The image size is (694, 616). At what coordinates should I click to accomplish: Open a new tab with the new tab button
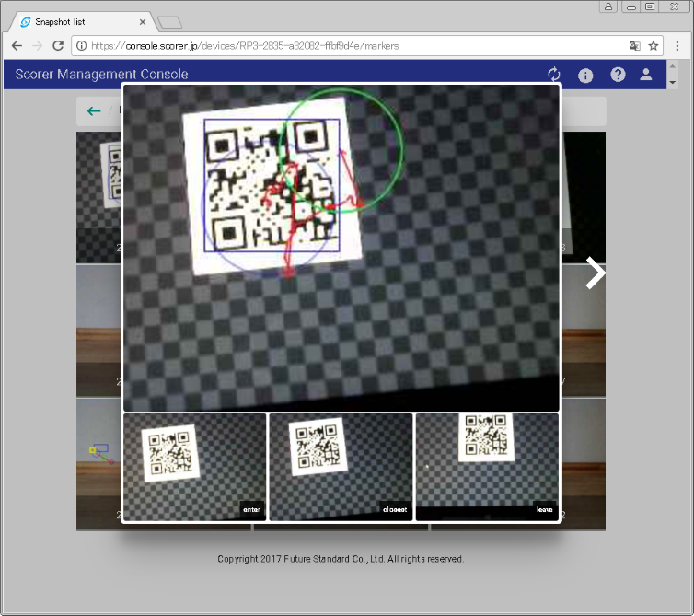pyautogui.click(x=170, y=22)
